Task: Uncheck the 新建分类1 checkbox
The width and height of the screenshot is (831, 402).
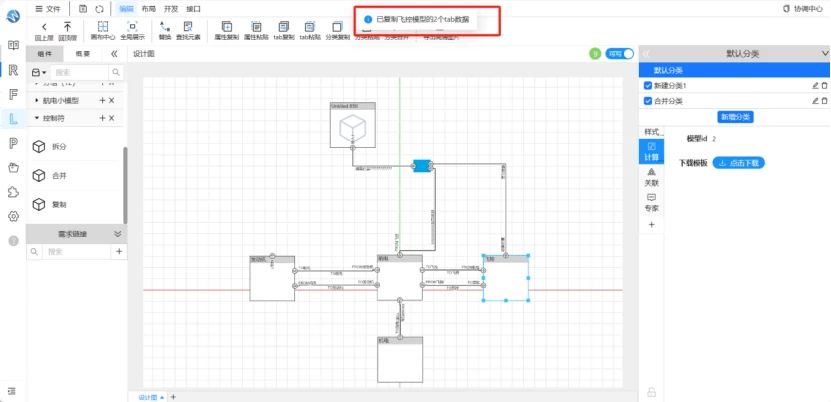Action: click(648, 86)
